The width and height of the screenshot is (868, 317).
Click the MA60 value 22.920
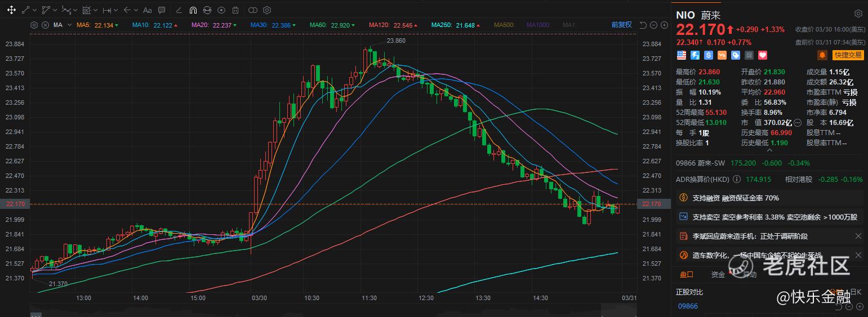tap(339, 25)
